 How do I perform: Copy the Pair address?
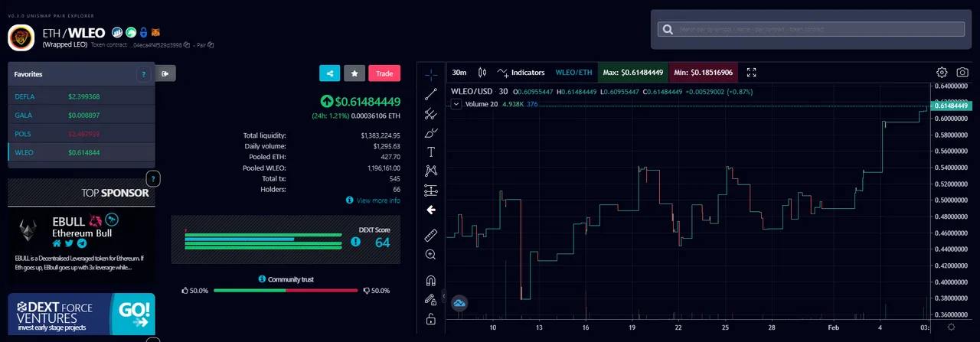click(x=210, y=45)
